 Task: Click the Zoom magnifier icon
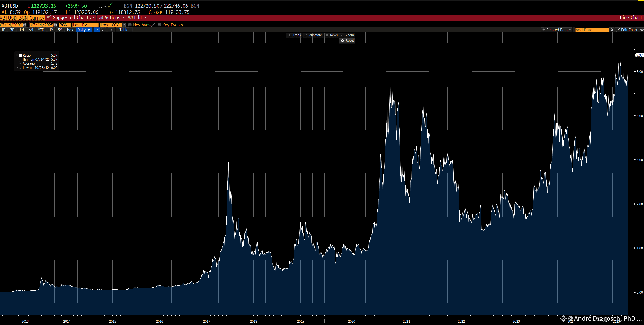342,35
